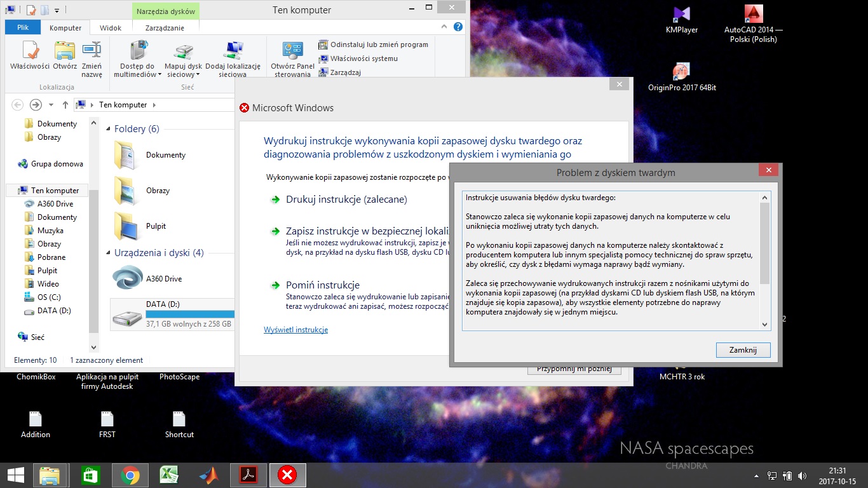Click the Shortcut desktop file
This screenshot has width=868, height=488.
(179, 424)
